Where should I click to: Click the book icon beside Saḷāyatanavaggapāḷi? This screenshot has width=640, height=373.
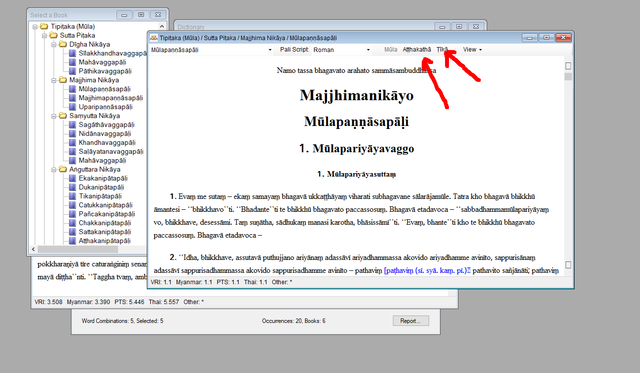point(72,151)
